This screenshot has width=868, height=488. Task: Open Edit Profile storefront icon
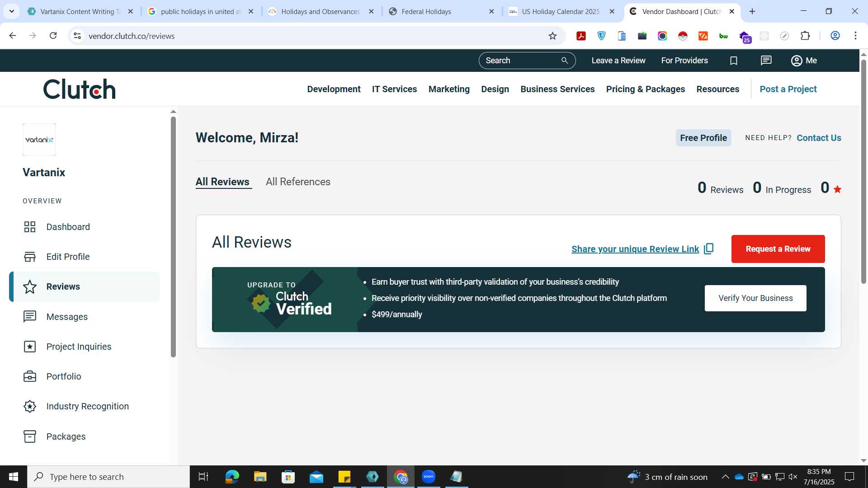click(x=30, y=257)
